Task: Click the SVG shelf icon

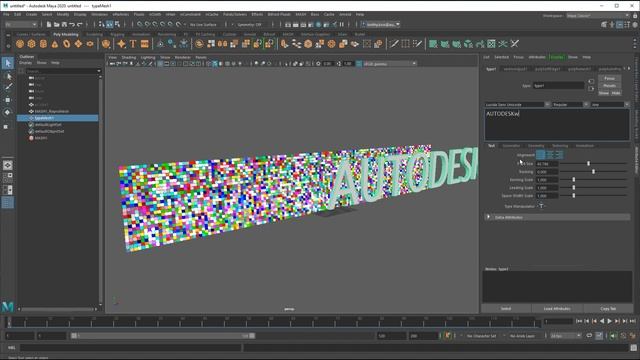Action: pyautogui.click(x=144, y=44)
